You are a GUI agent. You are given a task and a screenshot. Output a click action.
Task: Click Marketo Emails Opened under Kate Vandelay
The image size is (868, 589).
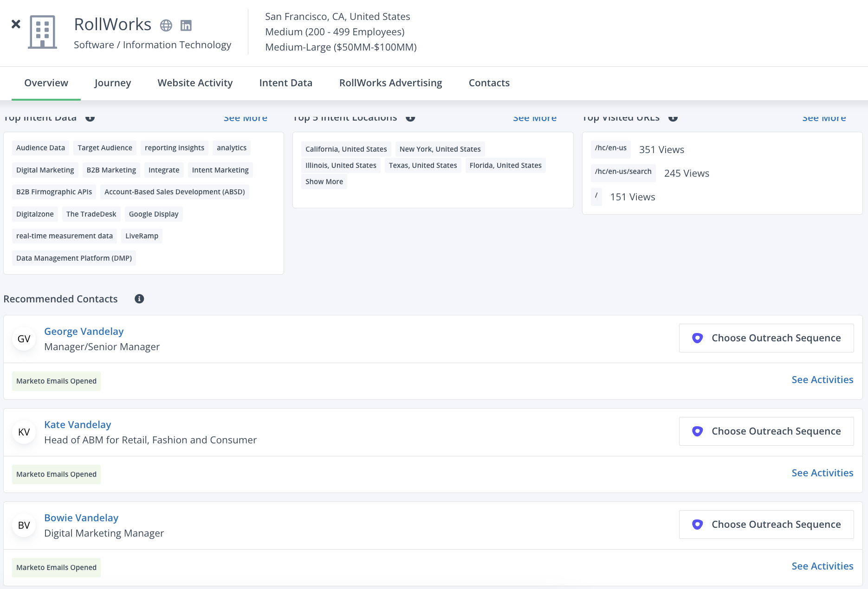click(x=56, y=474)
